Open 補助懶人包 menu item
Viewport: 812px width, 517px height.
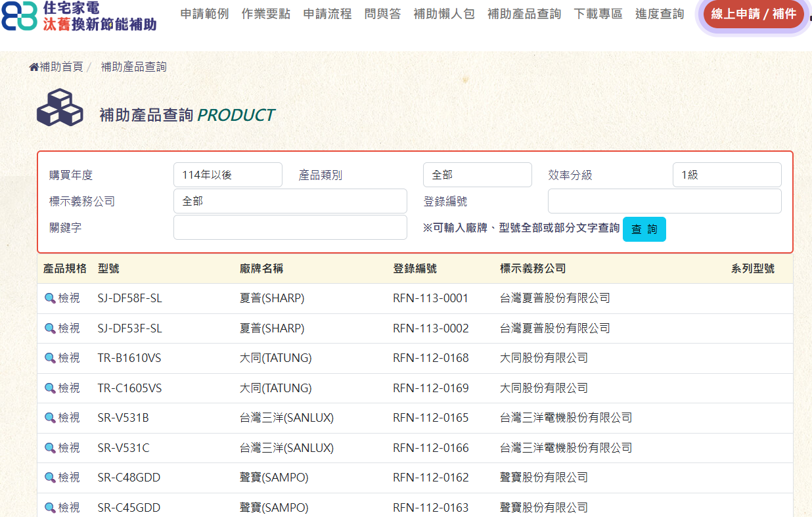(x=445, y=14)
